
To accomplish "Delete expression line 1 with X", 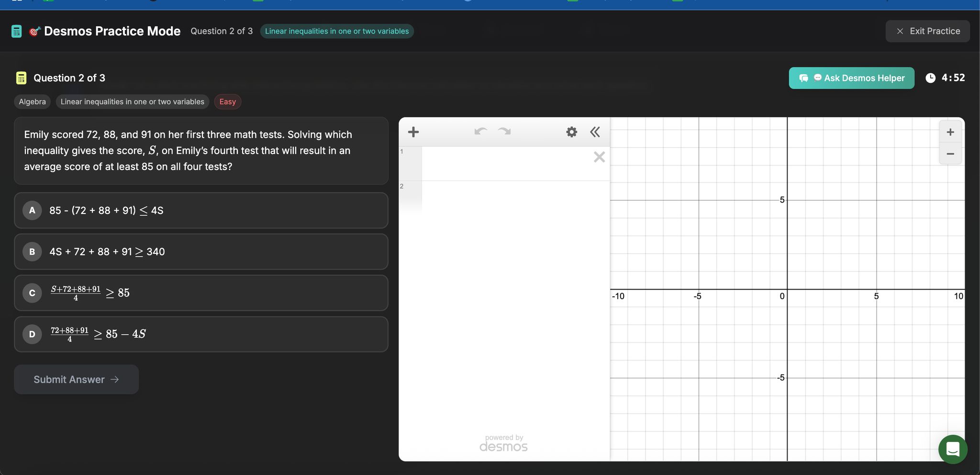I will (599, 157).
